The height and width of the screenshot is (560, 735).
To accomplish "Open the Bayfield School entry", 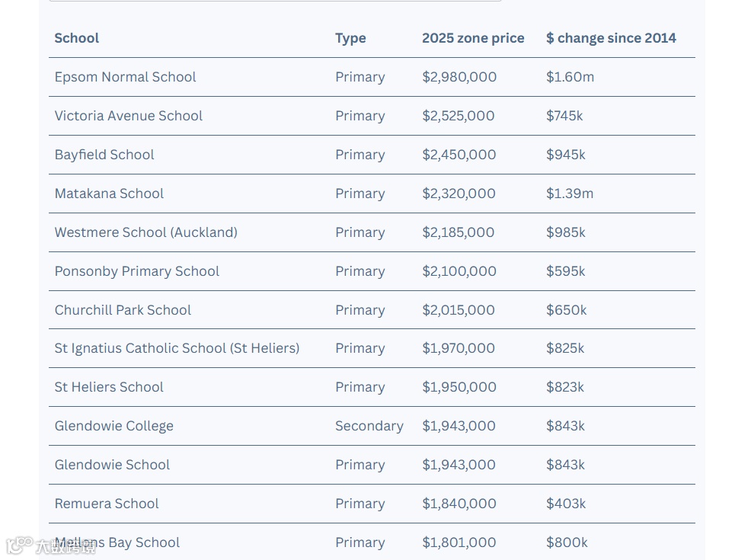I will coord(104,155).
